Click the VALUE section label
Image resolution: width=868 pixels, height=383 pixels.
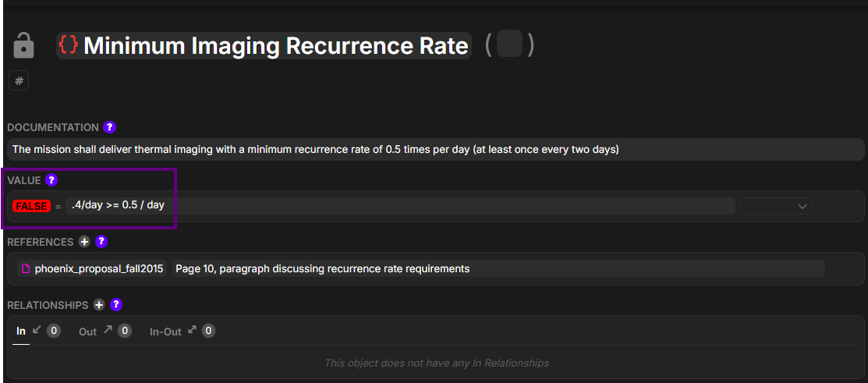click(x=24, y=180)
